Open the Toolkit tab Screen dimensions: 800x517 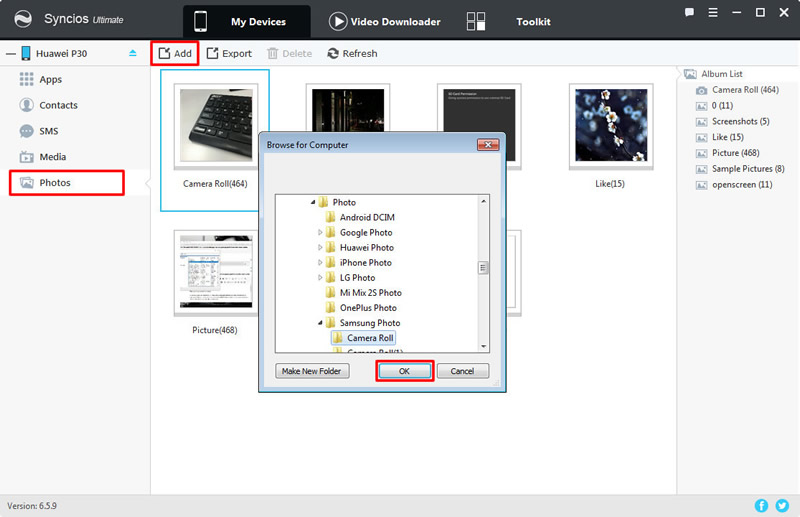coord(533,21)
